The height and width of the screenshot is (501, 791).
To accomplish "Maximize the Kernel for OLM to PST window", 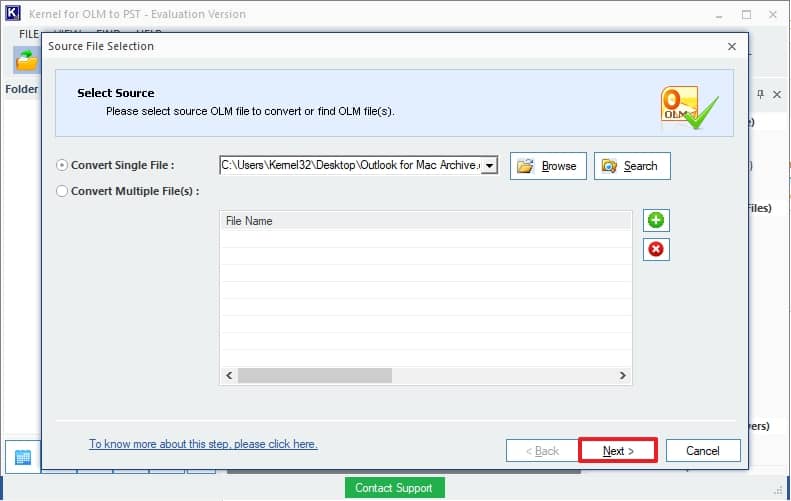I will tap(746, 15).
